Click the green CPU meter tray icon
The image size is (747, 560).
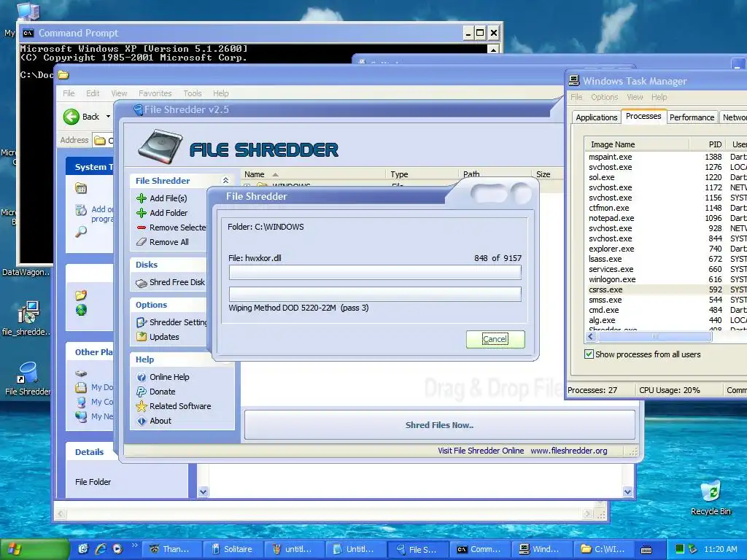(679, 549)
